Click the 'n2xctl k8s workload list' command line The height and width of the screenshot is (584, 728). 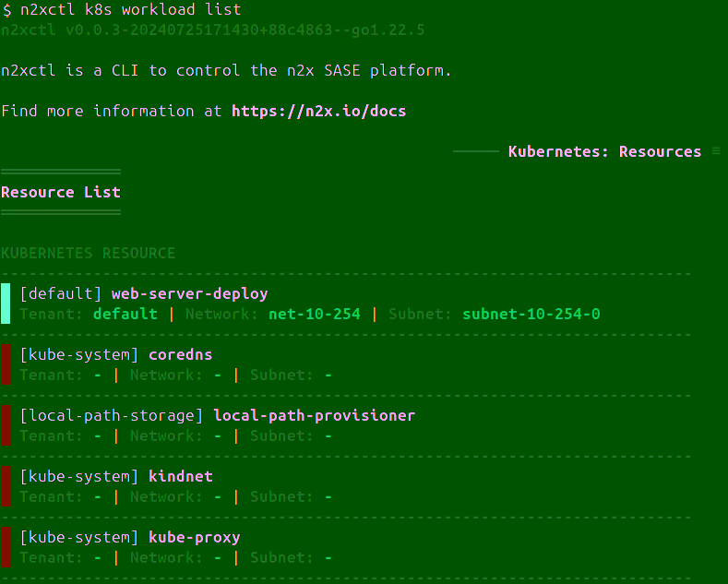click(130, 10)
